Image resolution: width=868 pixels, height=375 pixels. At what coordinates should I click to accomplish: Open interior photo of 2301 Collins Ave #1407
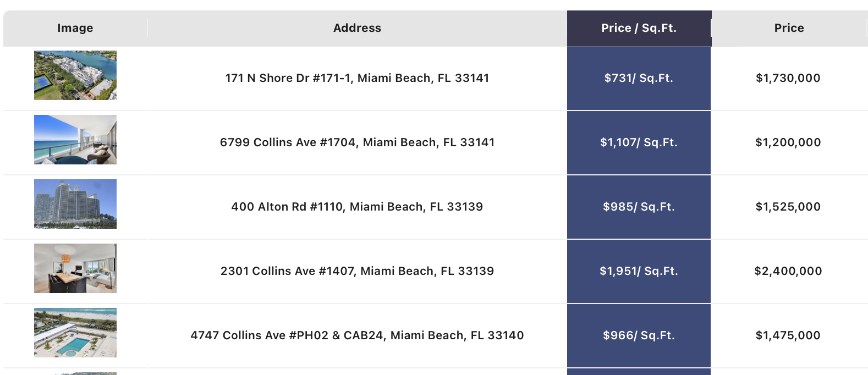tap(75, 268)
